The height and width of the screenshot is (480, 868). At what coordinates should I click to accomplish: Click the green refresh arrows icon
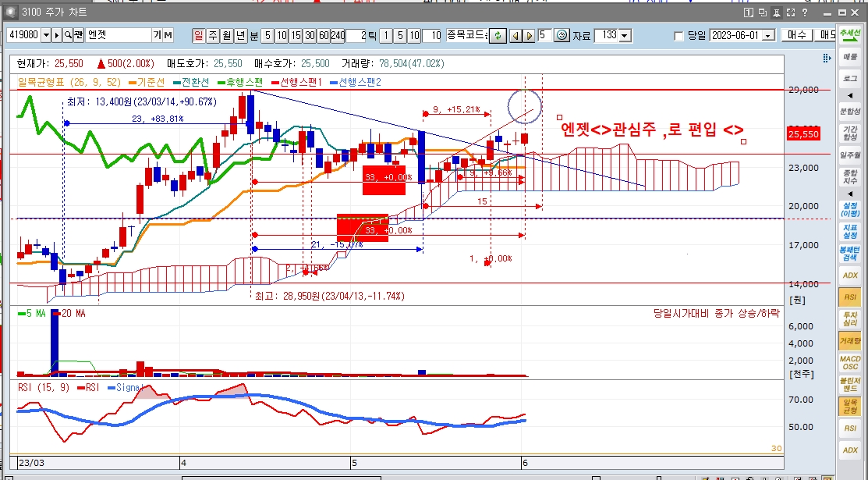click(498, 35)
